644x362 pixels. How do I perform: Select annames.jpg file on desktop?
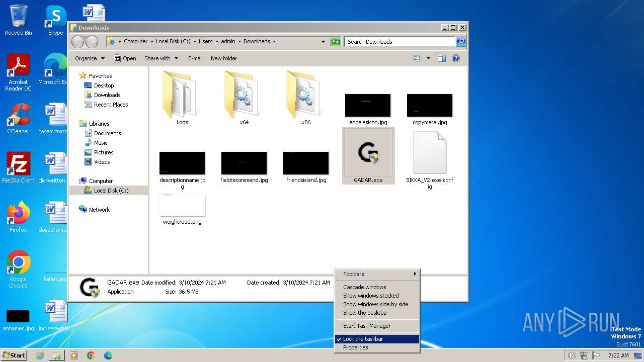click(x=18, y=321)
